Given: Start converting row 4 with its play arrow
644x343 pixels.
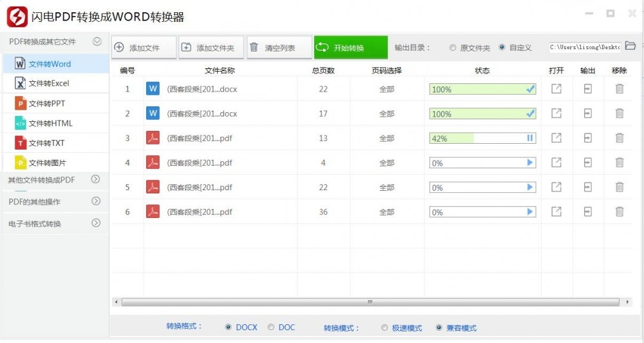Looking at the screenshot, I should point(531,162).
